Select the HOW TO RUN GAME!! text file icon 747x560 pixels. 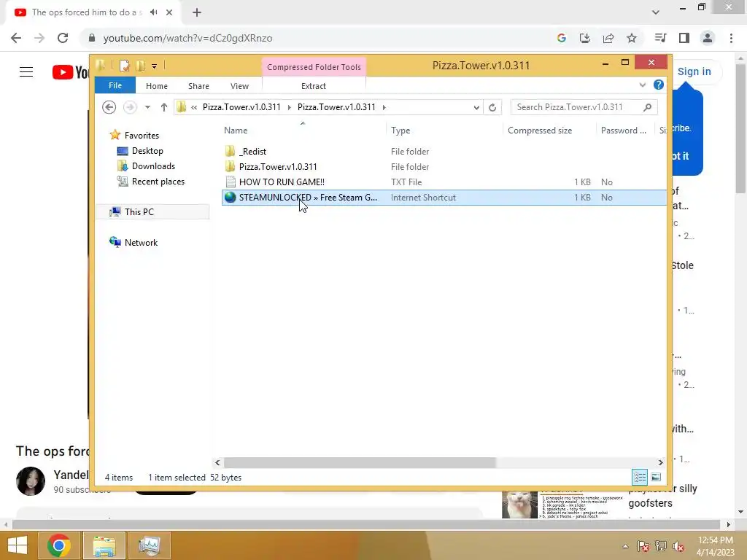[x=231, y=182]
